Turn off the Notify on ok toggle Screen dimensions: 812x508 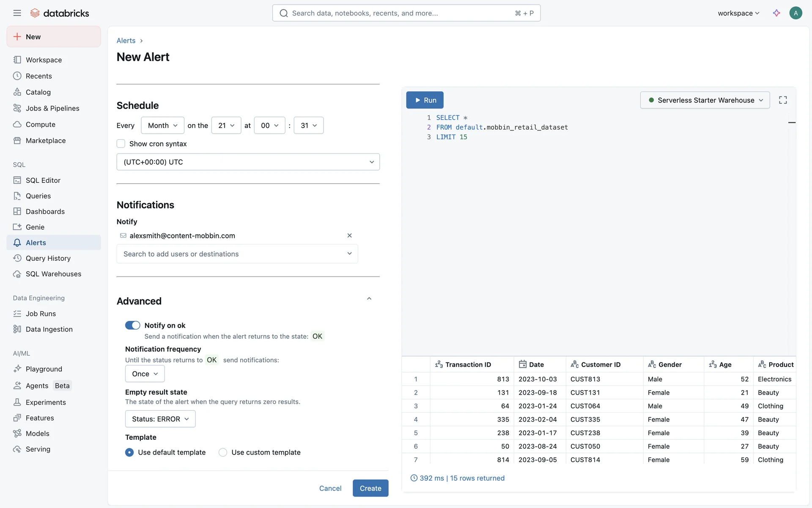132,325
